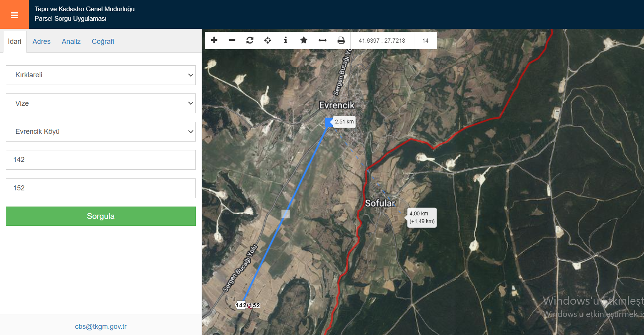
Task: Click the refresh map icon
Action: (250, 40)
